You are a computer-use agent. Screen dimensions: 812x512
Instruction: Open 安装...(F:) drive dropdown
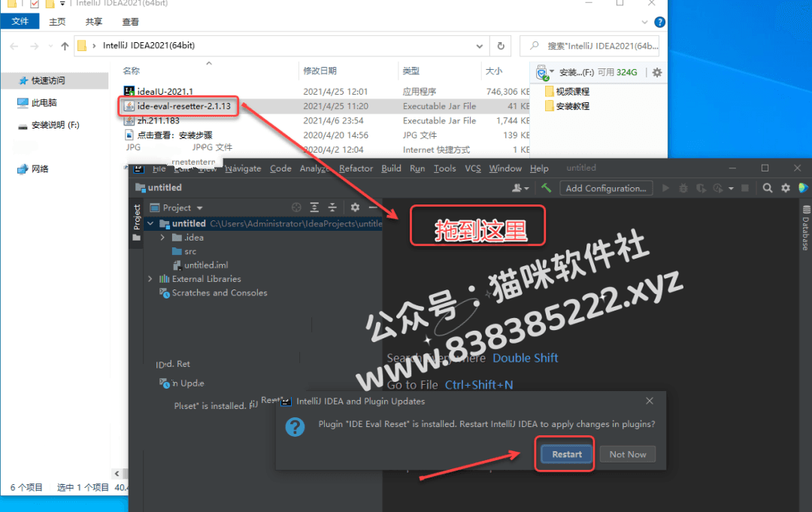552,71
